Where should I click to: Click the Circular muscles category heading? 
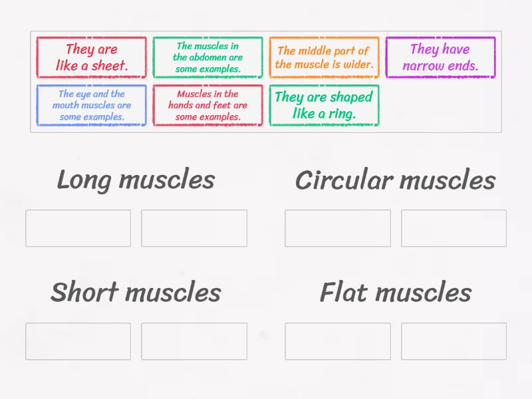(396, 180)
